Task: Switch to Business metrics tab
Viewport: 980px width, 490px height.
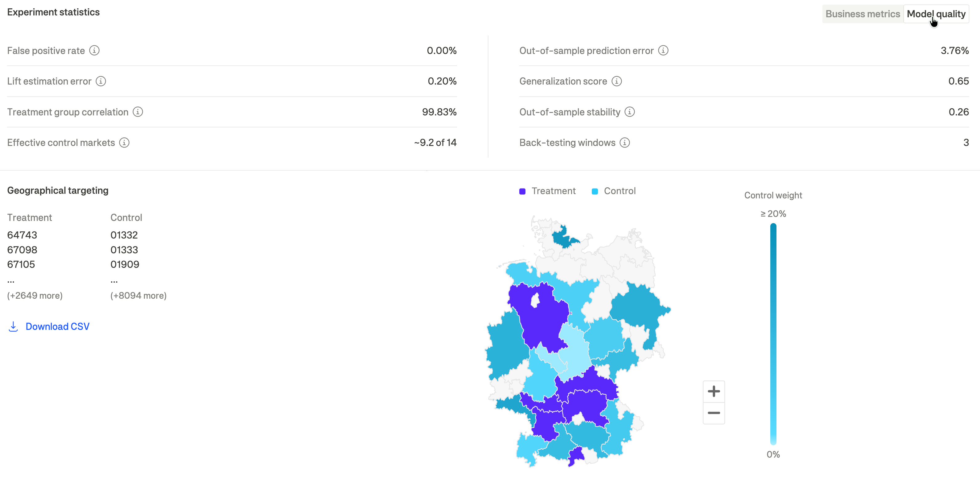Action: [x=863, y=14]
